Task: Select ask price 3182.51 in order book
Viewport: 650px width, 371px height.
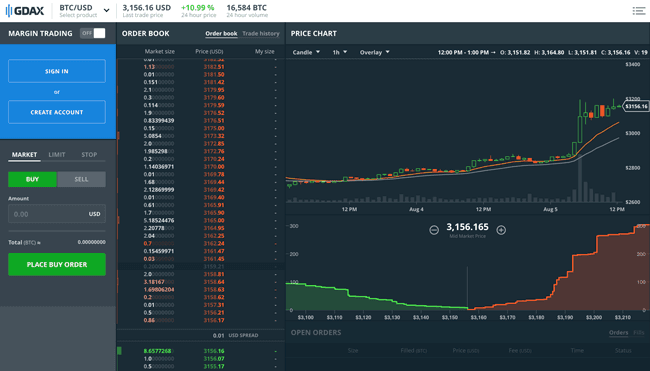Action: pyautogui.click(x=214, y=67)
